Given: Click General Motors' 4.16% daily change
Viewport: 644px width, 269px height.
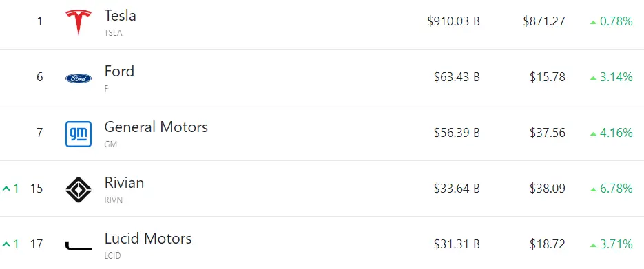Looking at the screenshot, I should click(x=616, y=133).
